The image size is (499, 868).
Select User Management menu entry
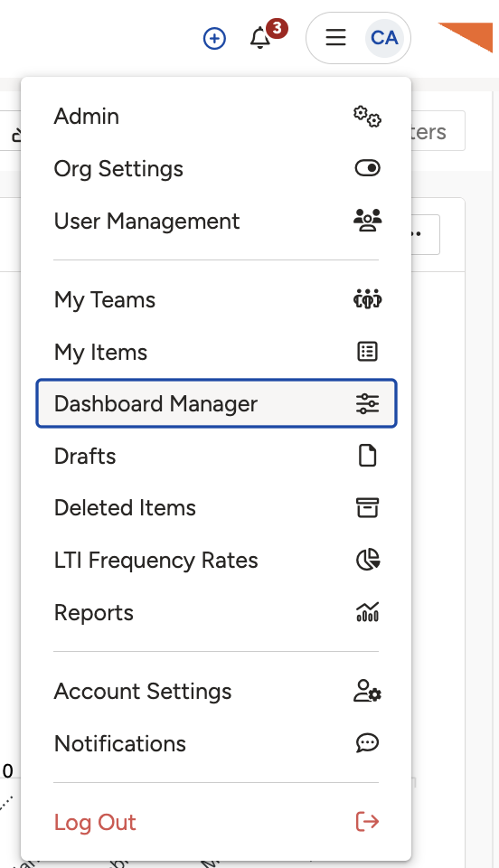click(x=216, y=221)
